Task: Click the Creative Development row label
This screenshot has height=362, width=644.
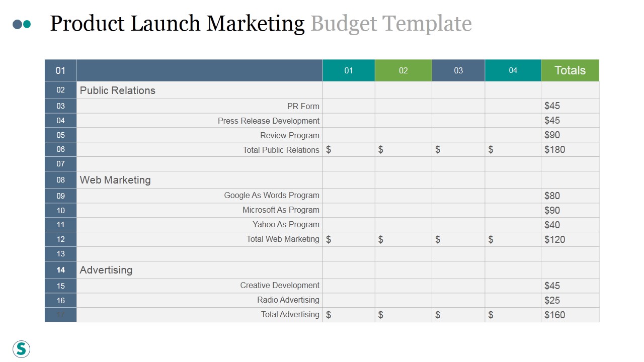Action: [x=280, y=285]
